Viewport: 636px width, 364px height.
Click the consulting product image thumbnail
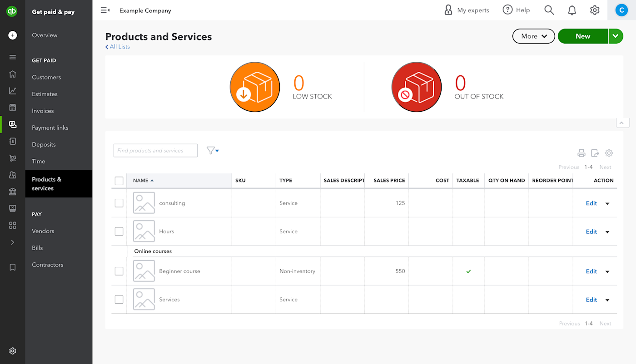[x=144, y=203]
